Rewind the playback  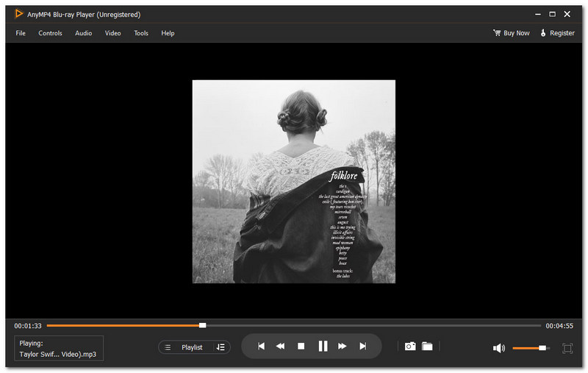pos(280,346)
